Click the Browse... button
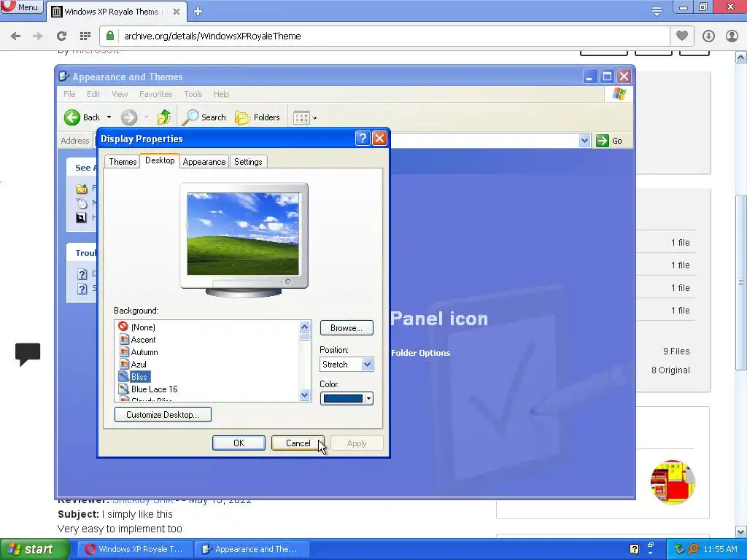747x560 pixels. click(x=347, y=327)
